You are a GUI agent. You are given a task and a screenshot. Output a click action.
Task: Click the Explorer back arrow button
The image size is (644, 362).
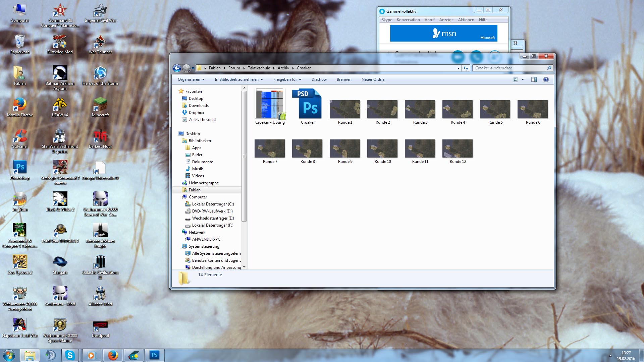tap(177, 68)
